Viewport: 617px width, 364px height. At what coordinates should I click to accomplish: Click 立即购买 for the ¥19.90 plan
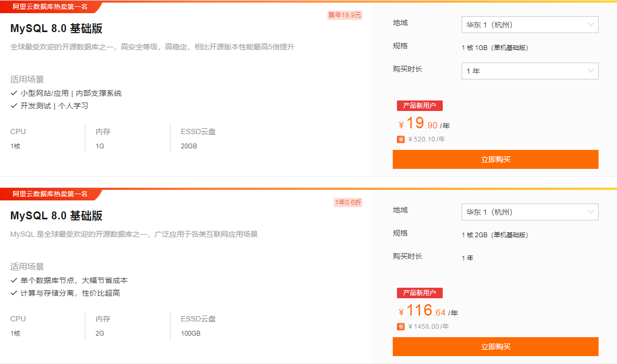[x=495, y=159]
